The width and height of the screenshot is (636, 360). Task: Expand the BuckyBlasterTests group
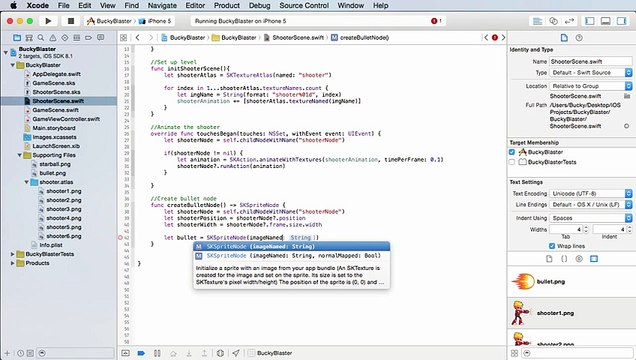pos(13,254)
